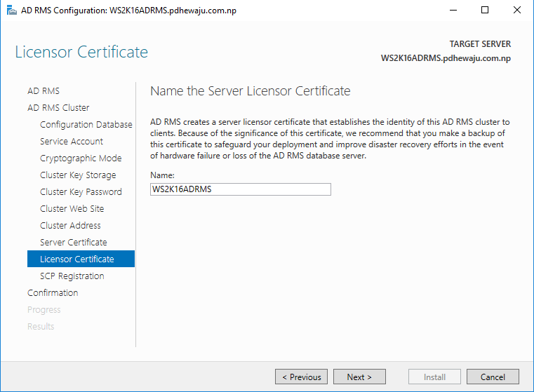Go to Cluster Web Site step

[x=72, y=208]
